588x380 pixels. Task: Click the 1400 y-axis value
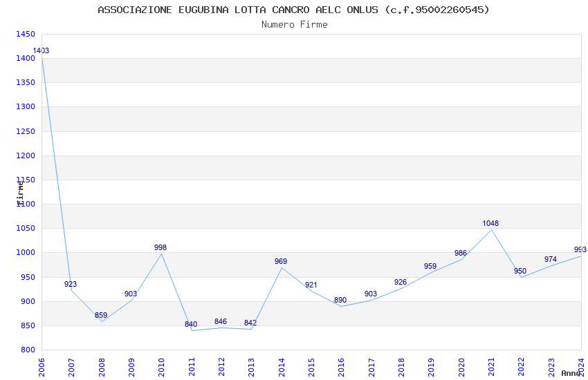pyautogui.click(x=26, y=59)
